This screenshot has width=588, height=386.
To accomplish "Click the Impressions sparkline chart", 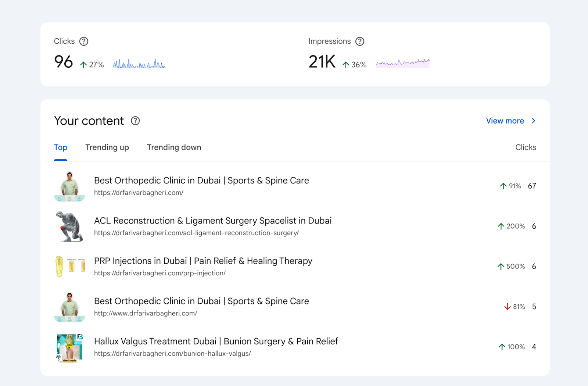I will point(402,63).
